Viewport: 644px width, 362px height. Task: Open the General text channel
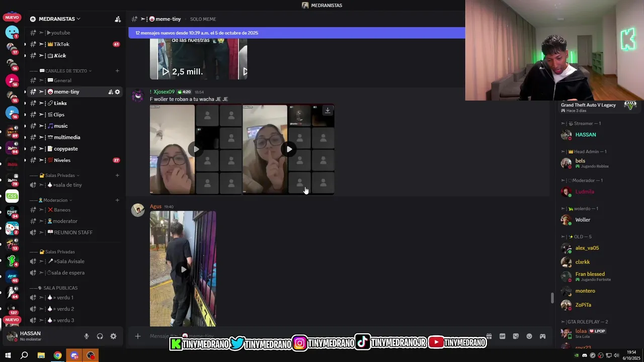coord(74,80)
